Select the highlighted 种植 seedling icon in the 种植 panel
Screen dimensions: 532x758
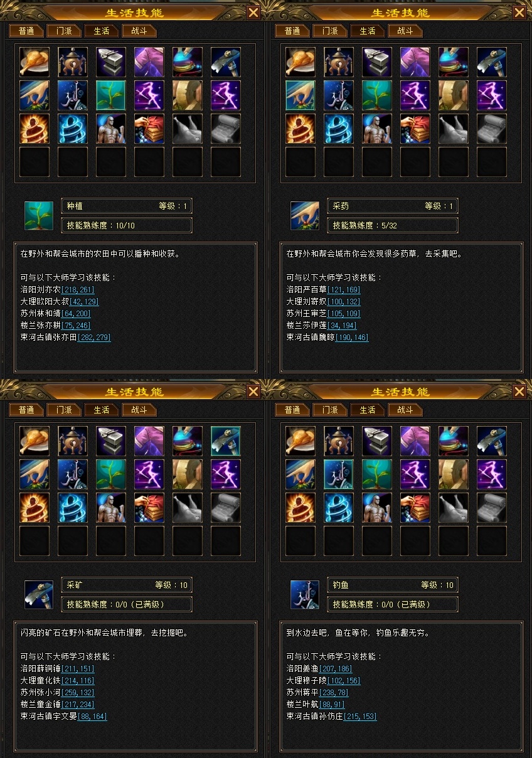coord(111,95)
